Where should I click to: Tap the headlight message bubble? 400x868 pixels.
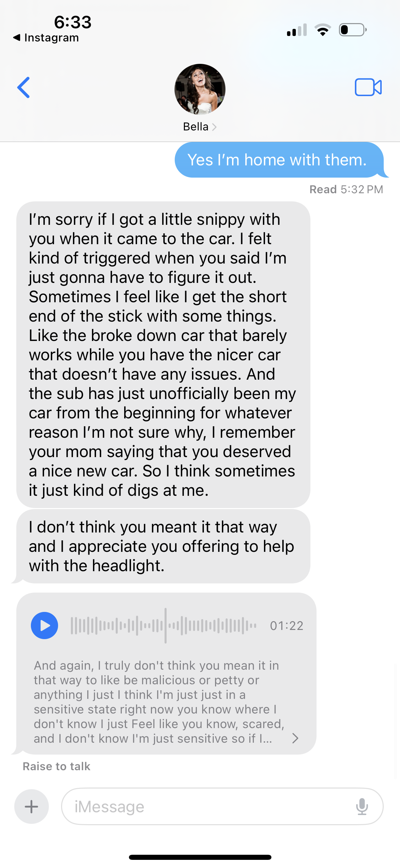click(x=163, y=546)
